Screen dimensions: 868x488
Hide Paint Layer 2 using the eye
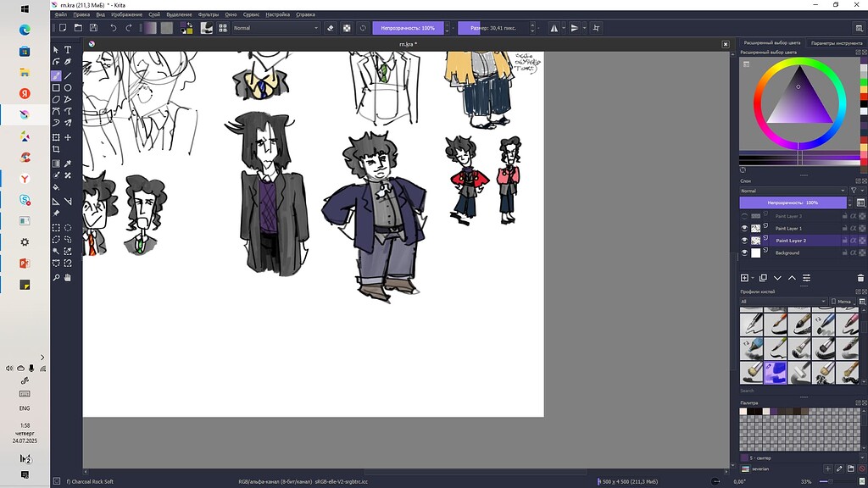[744, 240]
